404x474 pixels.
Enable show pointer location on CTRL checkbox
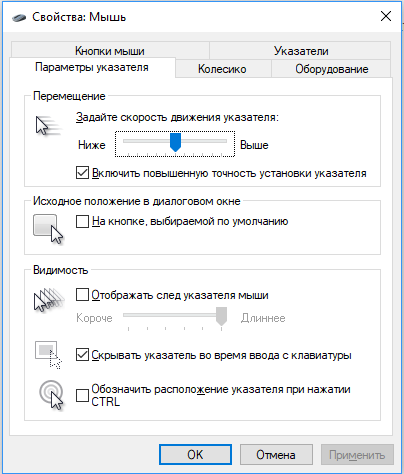tap(82, 395)
